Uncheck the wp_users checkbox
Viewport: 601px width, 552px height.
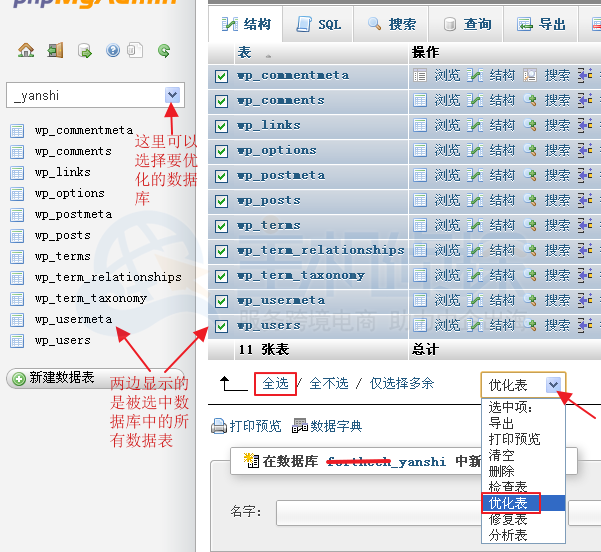[221, 326]
